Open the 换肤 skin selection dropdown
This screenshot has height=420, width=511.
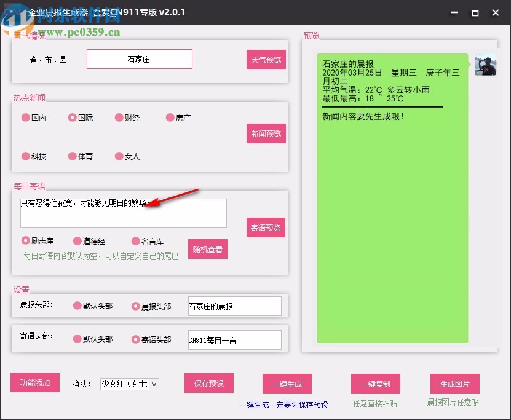(x=129, y=384)
